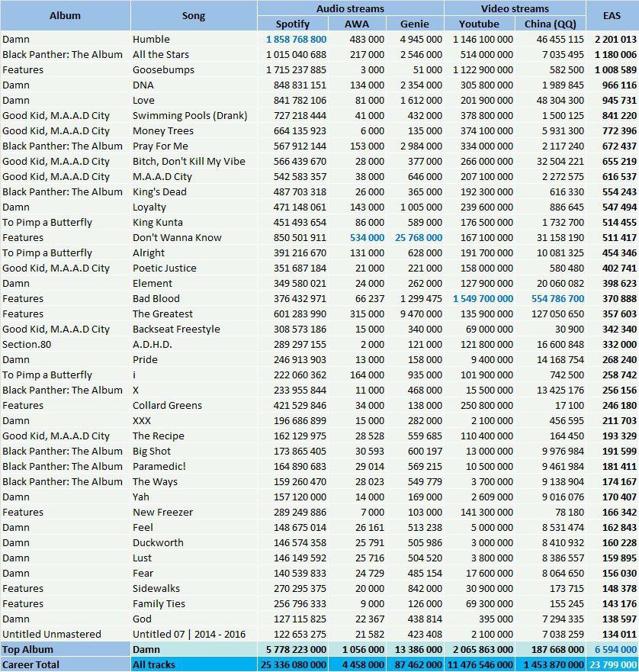
Task: Select the Untitled Unmastered album cell
Action: pos(65,635)
